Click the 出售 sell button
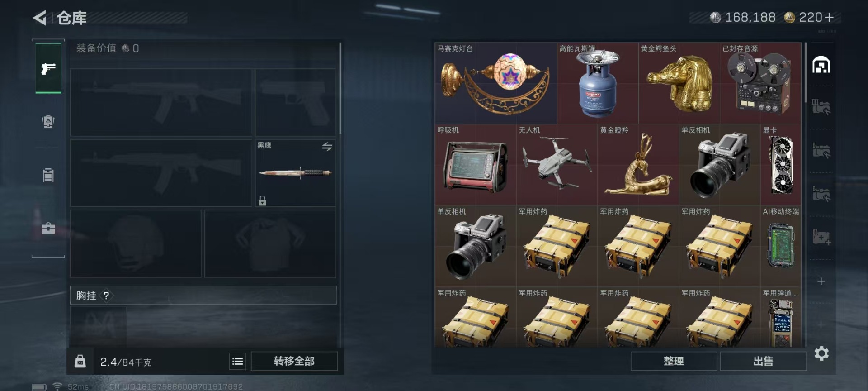Image resolution: width=868 pixels, height=391 pixels. tap(763, 361)
